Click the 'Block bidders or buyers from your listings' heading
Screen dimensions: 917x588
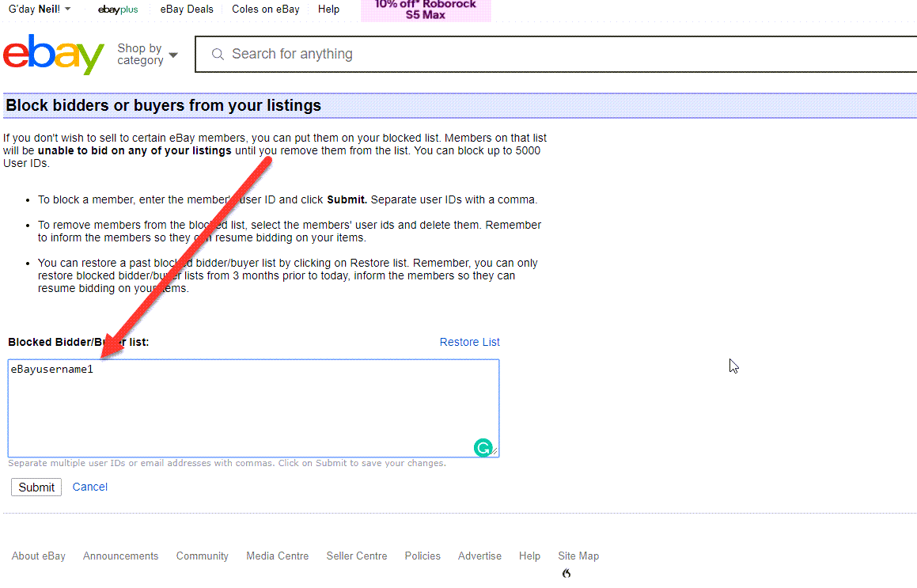pyautogui.click(x=164, y=105)
